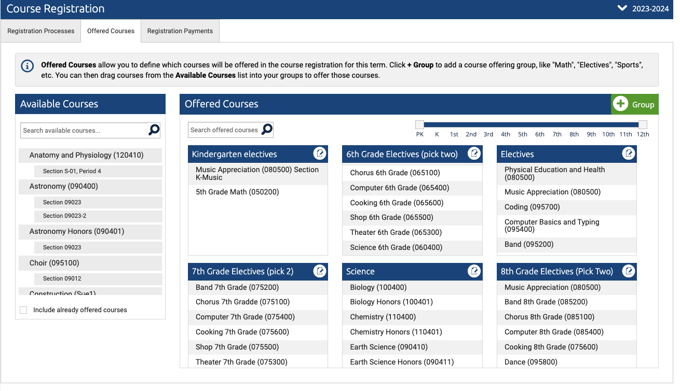Click the 12th grade slider handle
Screen dimensions: 680x391
tap(643, 125)
